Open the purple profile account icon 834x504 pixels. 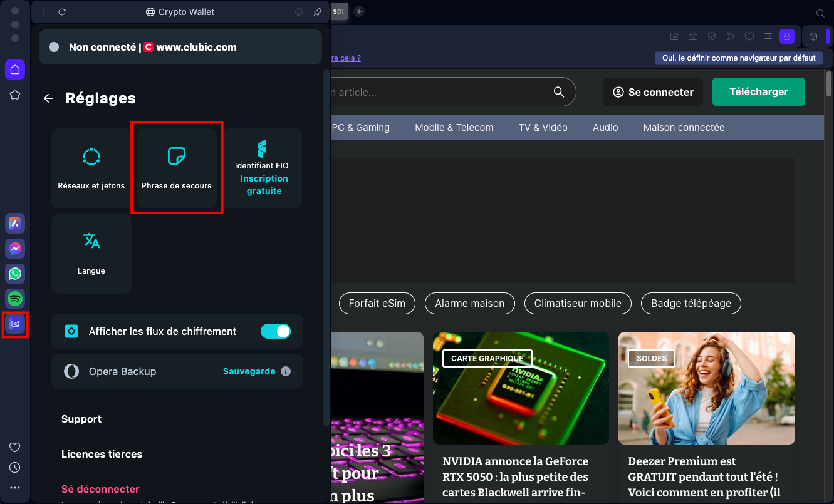(x=787, y=36)
